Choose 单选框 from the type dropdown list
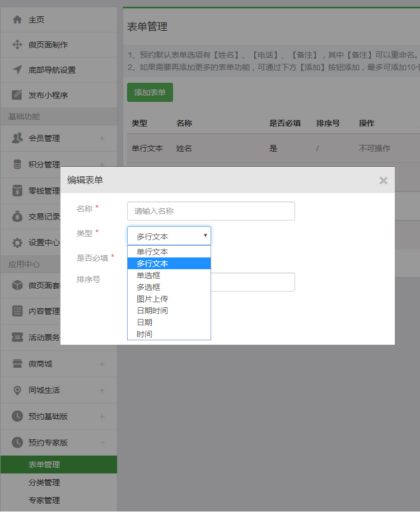This screenshot has width=420, height=516. click(148, 275)
